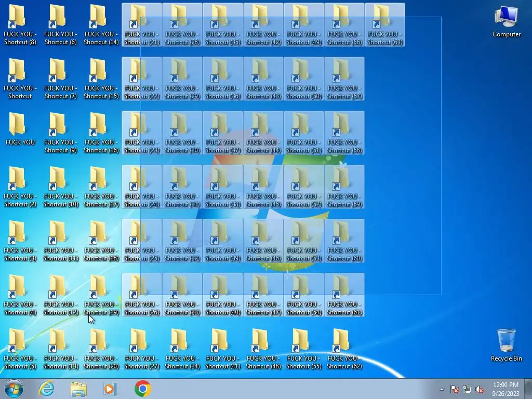The width and height of the screenshot is (532, 399).
Task: Select the original non-shortcut folder on the desktop
Action: click(20, 129)
